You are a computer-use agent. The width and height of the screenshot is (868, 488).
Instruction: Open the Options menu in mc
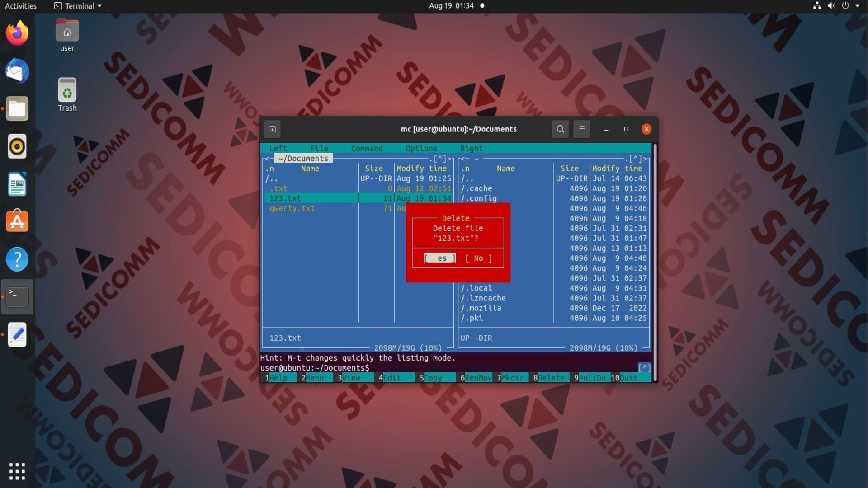click(421, 148)
